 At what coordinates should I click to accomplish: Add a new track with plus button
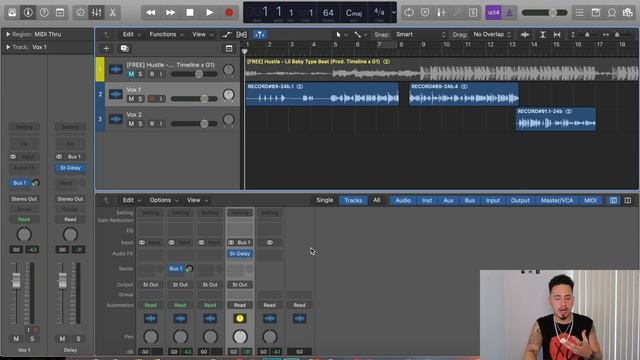click(x=106, y=49)
